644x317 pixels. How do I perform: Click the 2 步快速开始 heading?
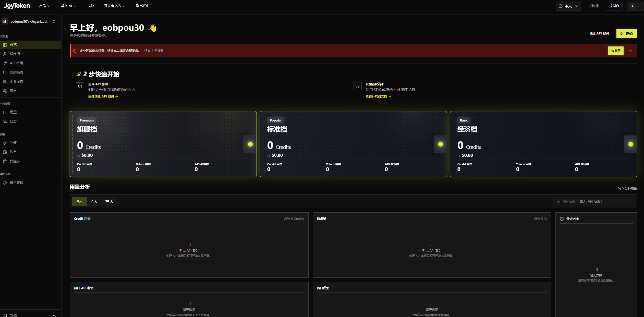coord(101,74)
